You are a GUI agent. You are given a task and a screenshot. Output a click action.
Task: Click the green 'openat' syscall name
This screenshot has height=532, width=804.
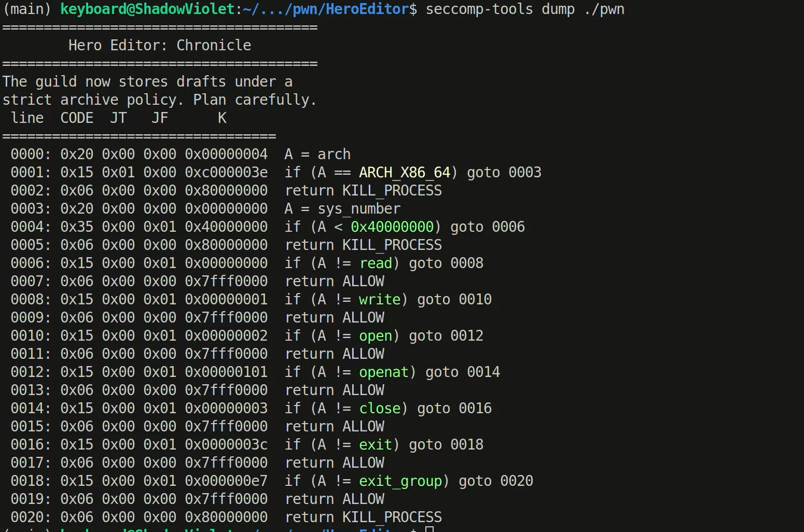[x=384, y=372]
